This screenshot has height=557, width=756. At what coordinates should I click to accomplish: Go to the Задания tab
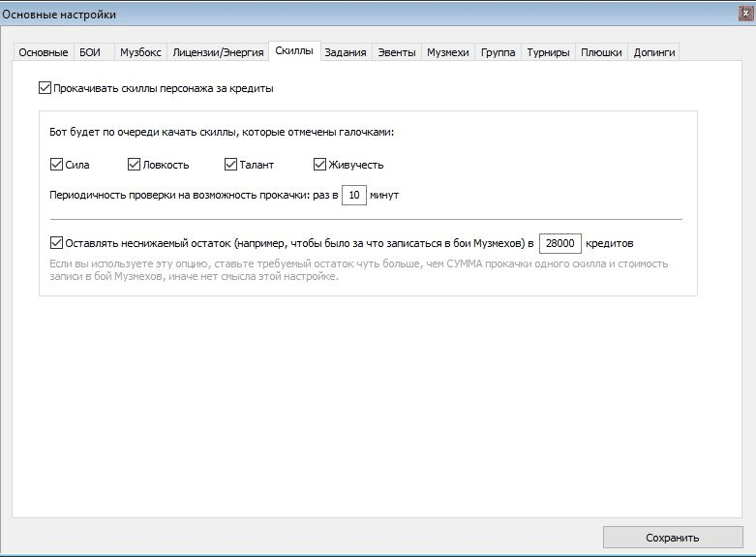point(346,52)
